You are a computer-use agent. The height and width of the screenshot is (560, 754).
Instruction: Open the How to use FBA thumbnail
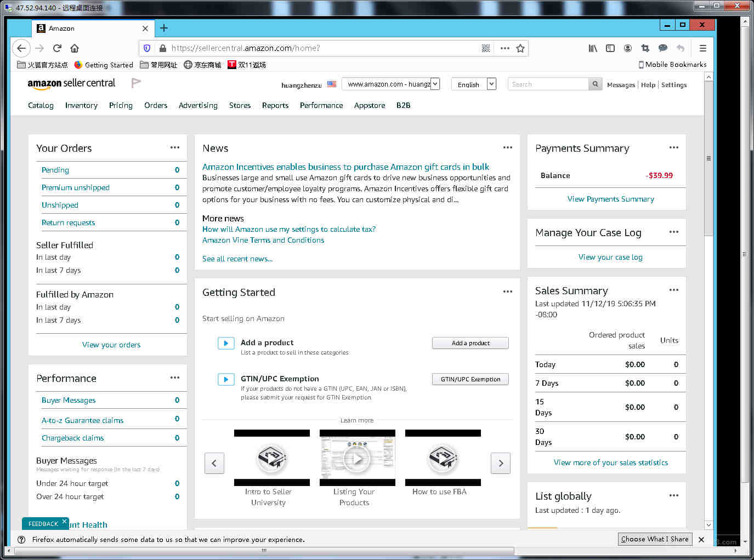click(443, 458)
